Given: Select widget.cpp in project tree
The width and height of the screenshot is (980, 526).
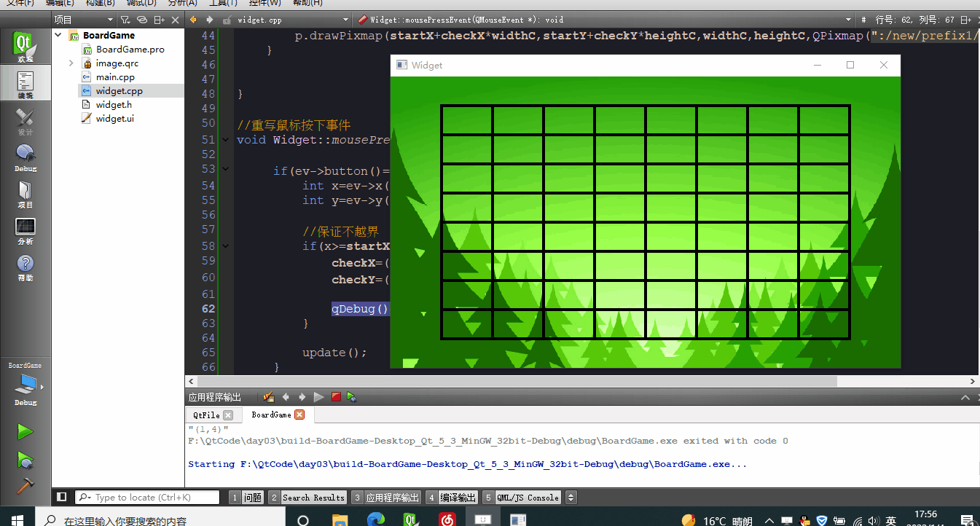Looking at the screenshot, I should [119, 91].
